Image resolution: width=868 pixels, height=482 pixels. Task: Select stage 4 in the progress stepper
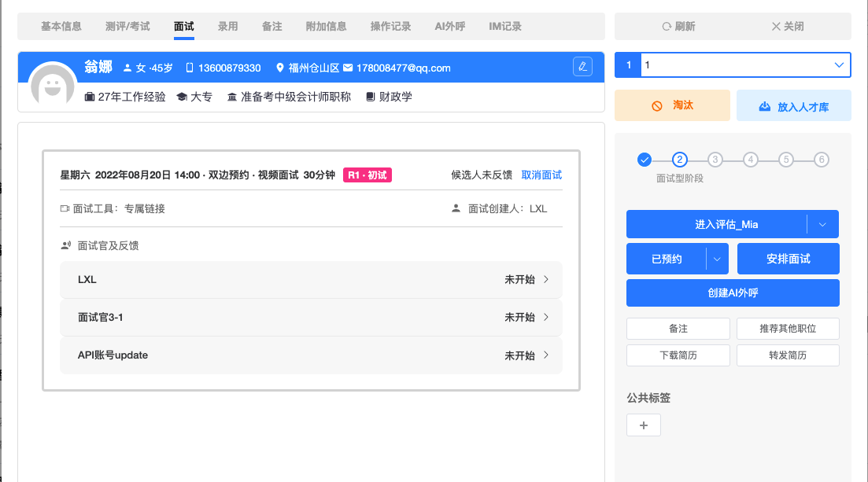[750, 160]
